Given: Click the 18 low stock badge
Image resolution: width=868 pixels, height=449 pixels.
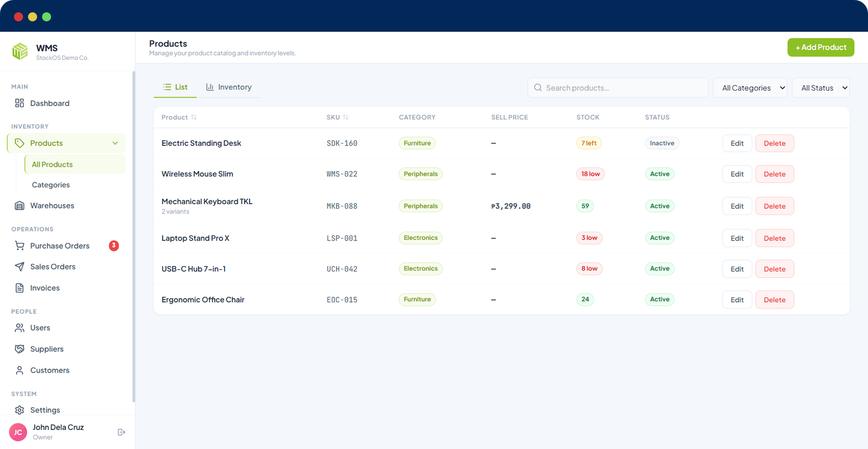Looking at the screenshot, I should (590, 174).
